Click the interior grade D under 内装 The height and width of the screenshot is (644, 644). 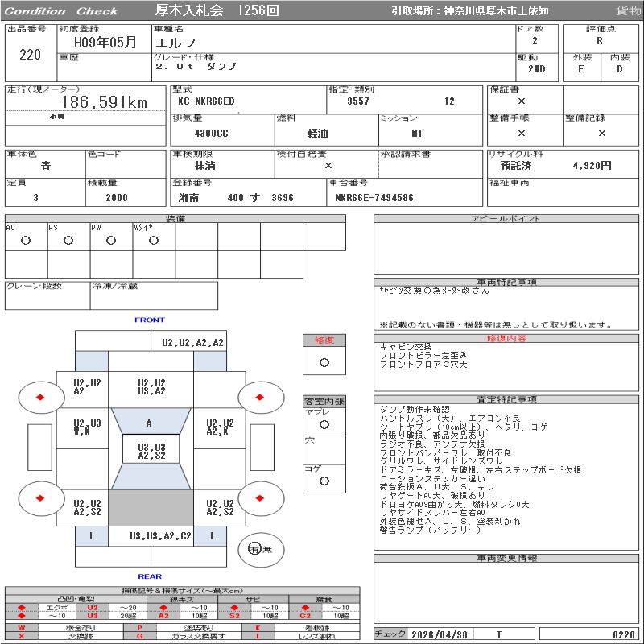(x=619, y=69)
